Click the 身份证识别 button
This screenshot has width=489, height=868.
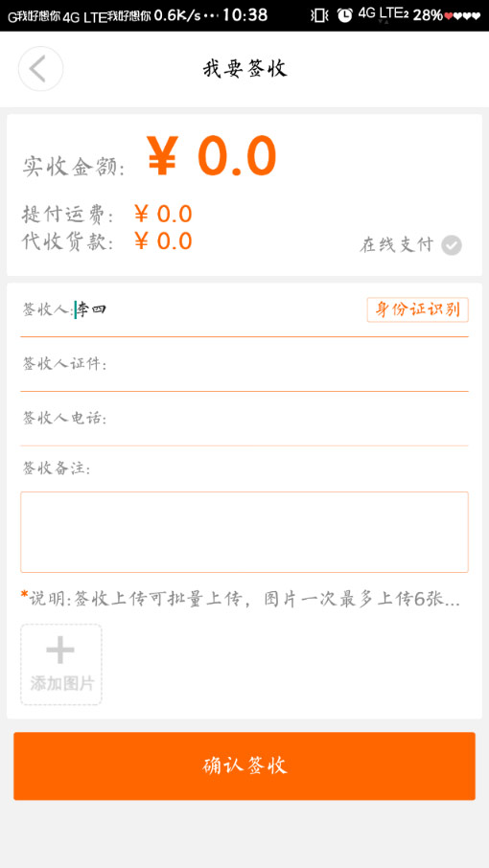[417, 309]
